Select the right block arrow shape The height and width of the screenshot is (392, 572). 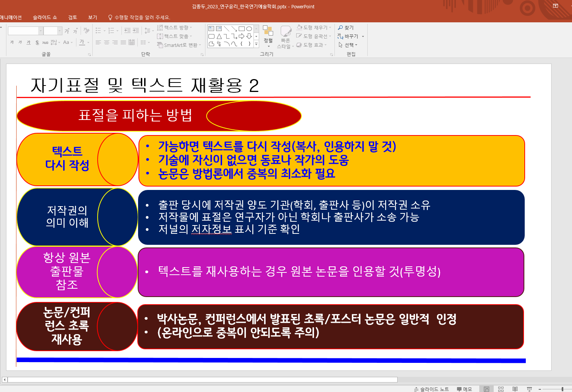tap(242, 36)
